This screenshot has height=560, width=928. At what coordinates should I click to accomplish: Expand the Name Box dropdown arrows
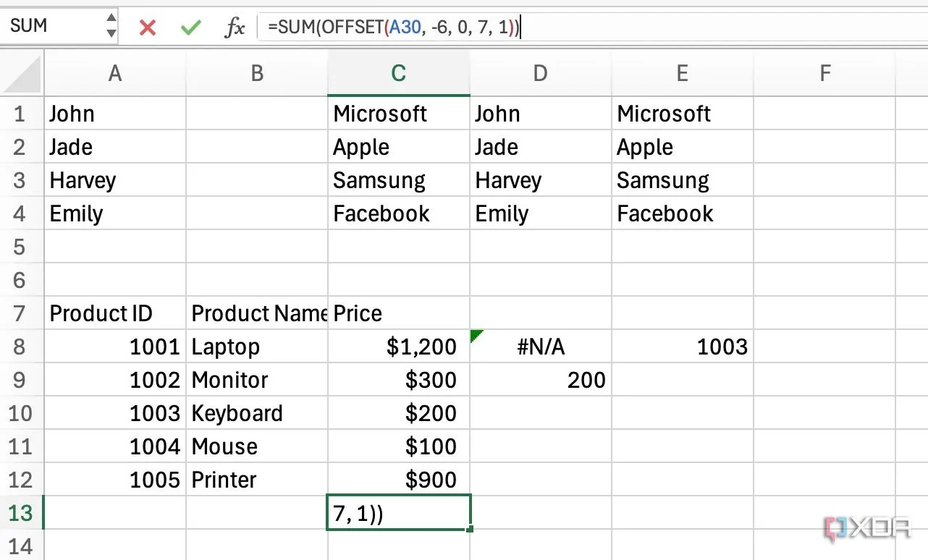(x=111, y=25)
